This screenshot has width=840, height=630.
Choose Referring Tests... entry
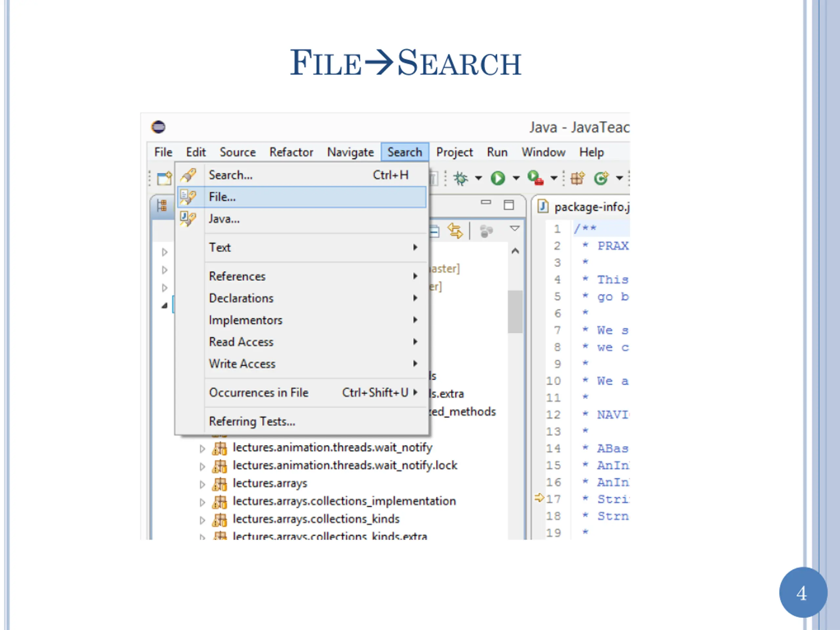[302, 421]
